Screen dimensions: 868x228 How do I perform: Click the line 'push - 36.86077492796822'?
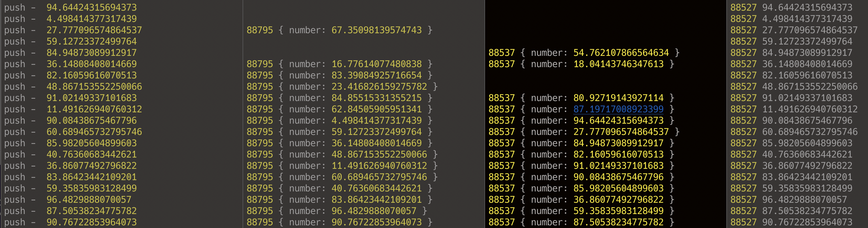pyautogui.click(x=70, y=166)
